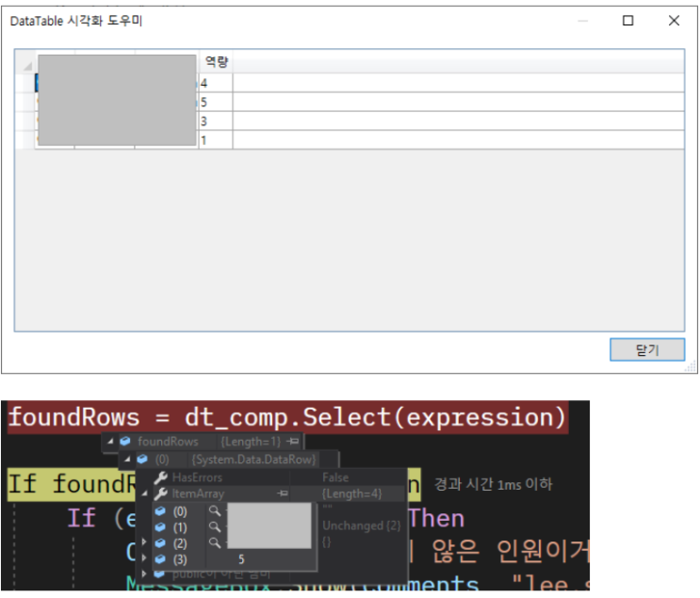Pin the ItemArray datatip to source
Screen dimensions: 700x598
tap(282, 493)
